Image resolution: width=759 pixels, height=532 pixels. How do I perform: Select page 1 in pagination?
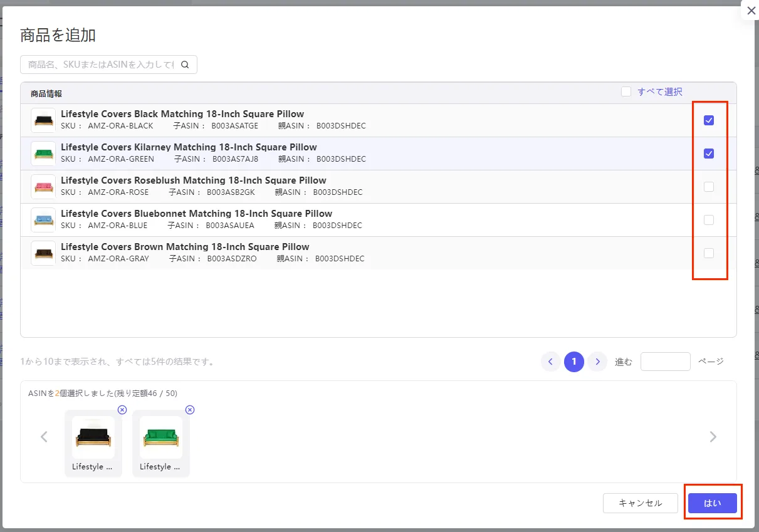coord(574,362)
